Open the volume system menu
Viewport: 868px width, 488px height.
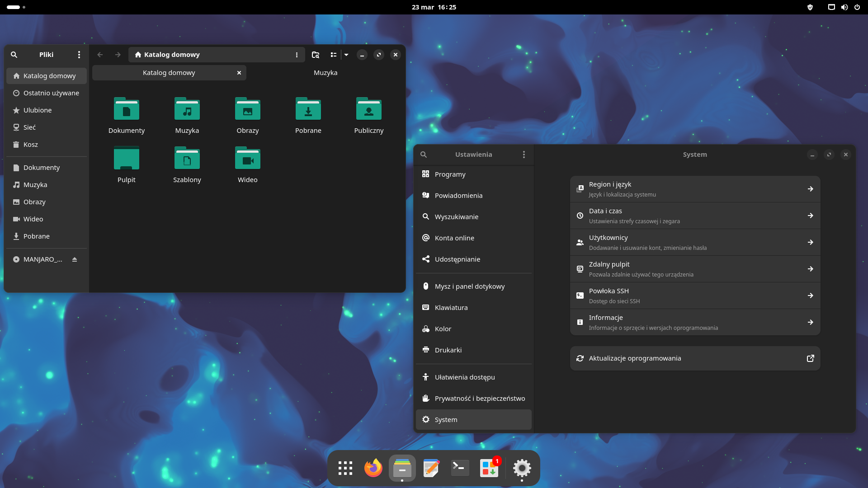click(x=844, y=7)
